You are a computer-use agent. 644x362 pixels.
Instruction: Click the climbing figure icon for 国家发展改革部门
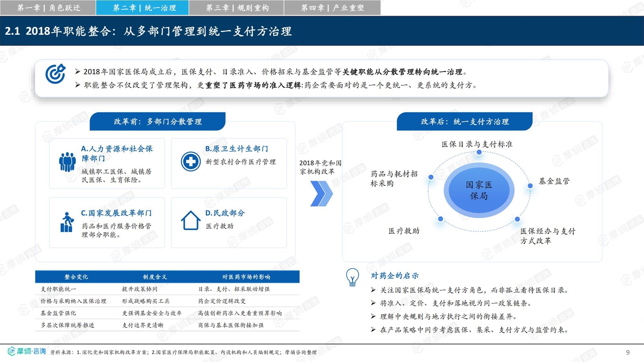click(x=67, y=222)
